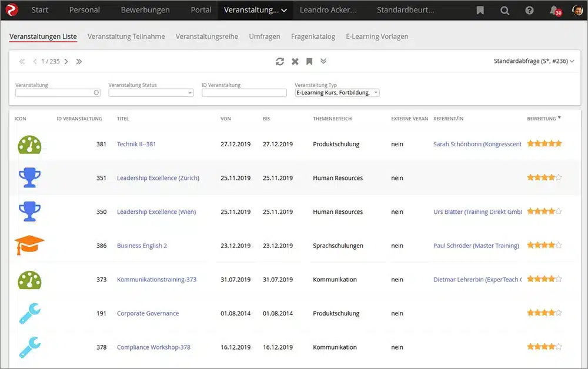Open Veranstaltung Typ dropdown
Screen dimensions: 588x369
[x=337, y=92]
